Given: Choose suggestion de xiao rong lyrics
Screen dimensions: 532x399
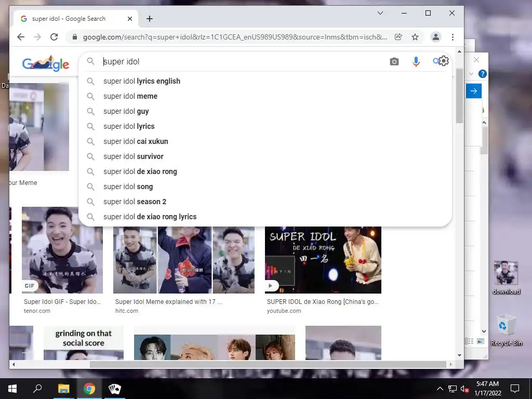Looking at the screenshot, I should 265,217.
